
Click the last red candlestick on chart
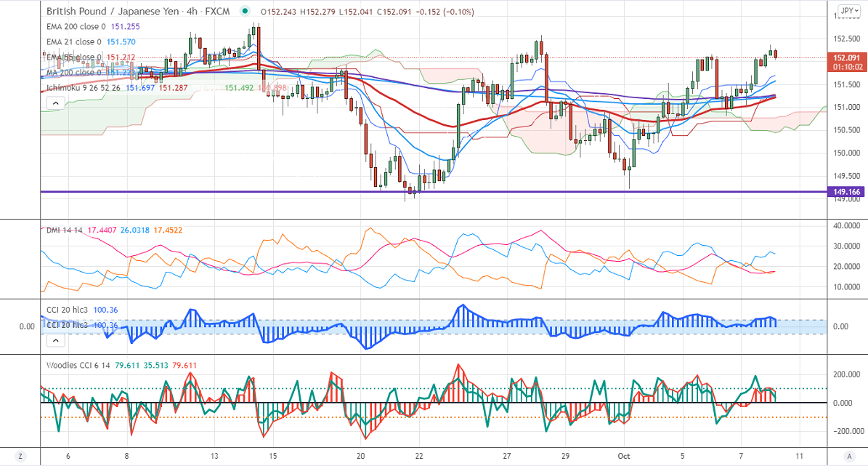776,54
